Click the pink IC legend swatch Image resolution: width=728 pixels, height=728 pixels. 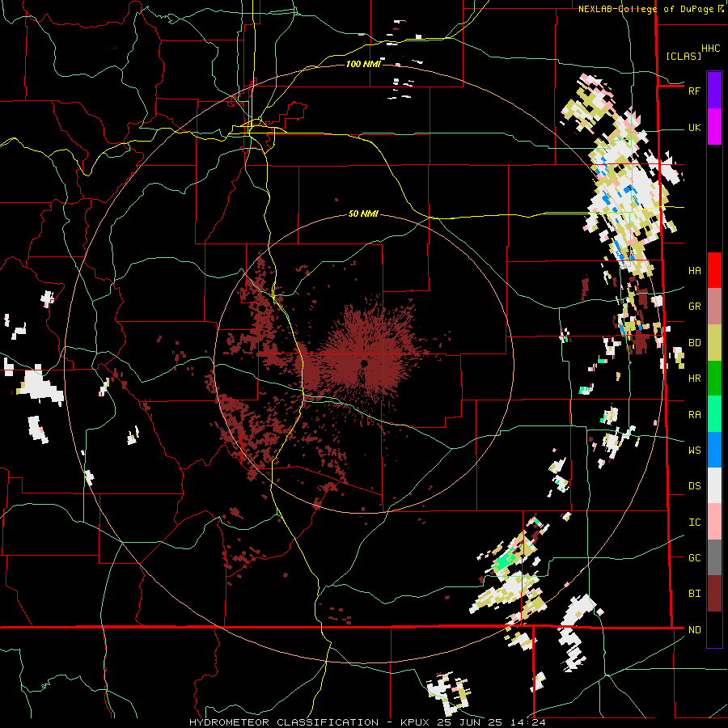point(714,522)
